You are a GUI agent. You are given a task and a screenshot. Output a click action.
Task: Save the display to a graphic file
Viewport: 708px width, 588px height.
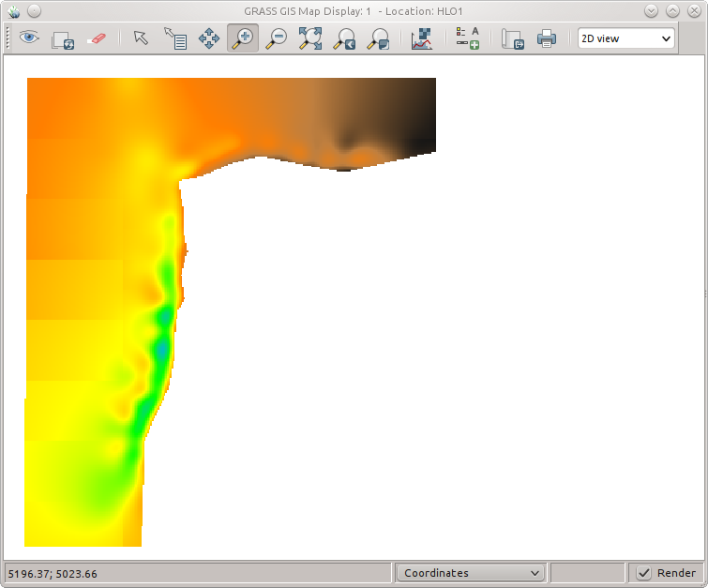[x=513, y=38]
